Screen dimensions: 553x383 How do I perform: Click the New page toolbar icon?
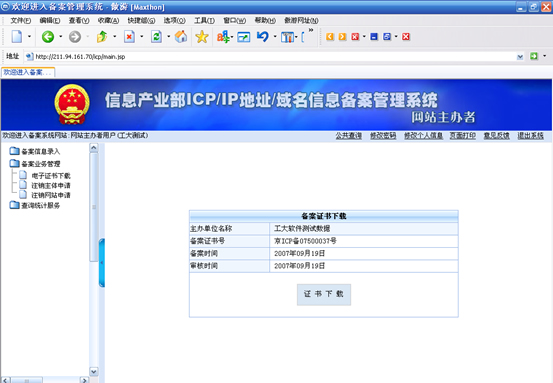[x=17, y=37]
